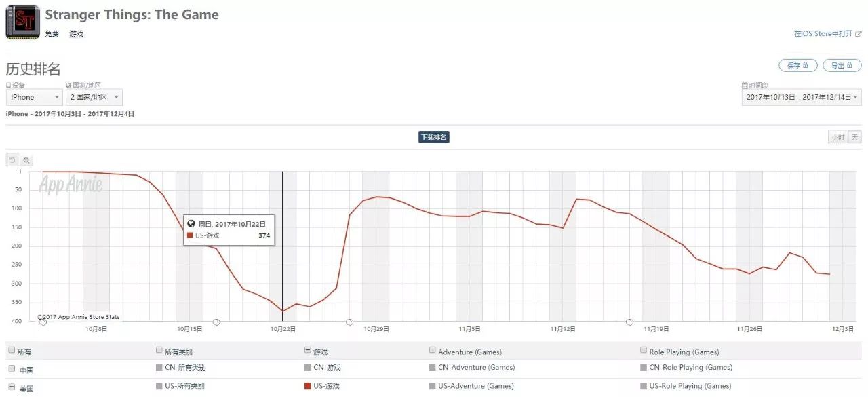Image resolution: width=868 pixels, height=397 pixels.
Task: Click the US-Adventure (Games) legend swatch
Action: point(433,386)
